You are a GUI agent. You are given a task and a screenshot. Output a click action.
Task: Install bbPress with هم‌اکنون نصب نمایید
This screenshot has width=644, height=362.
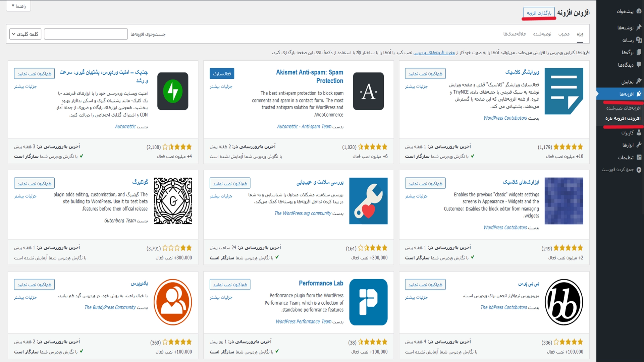pyautogui.click(x=425, y=285)
